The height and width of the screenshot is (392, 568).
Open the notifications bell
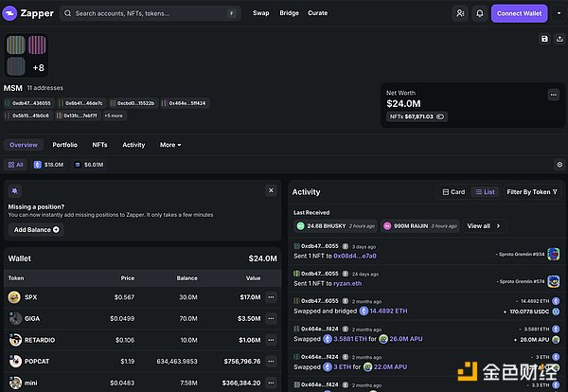click(480, 13)
